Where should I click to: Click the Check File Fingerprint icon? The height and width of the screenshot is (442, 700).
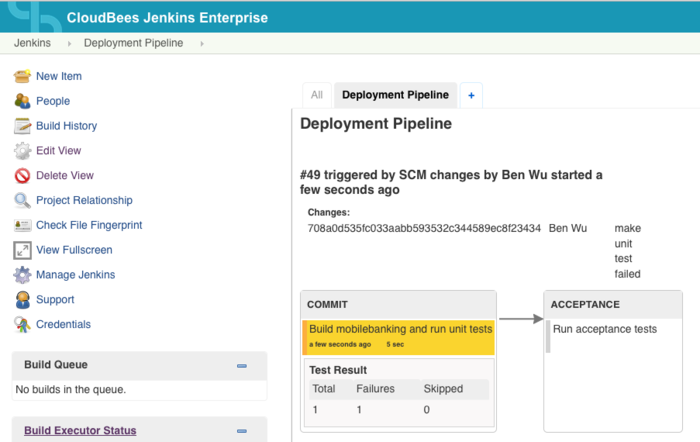pos(22,225)
